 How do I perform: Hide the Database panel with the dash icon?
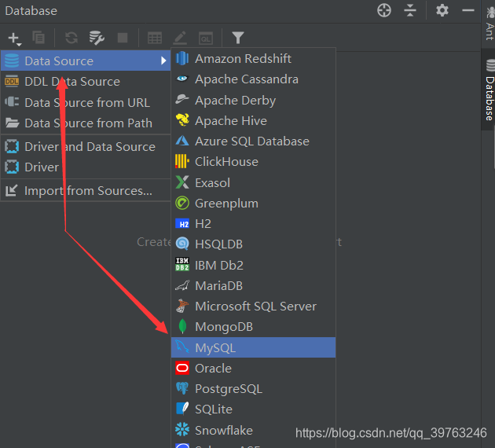(x=467, y=10)
